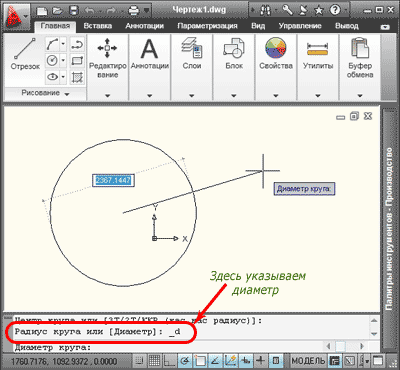Screen dimensions: 400x370
Task: Open the Параметризация ribbon tab
Action: tap(207, 26)
